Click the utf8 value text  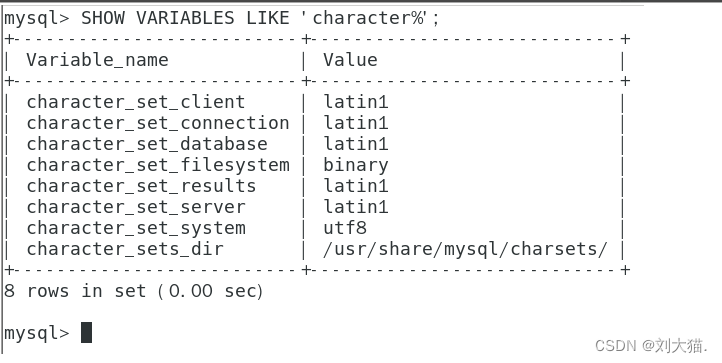click(x=345, y=228)
